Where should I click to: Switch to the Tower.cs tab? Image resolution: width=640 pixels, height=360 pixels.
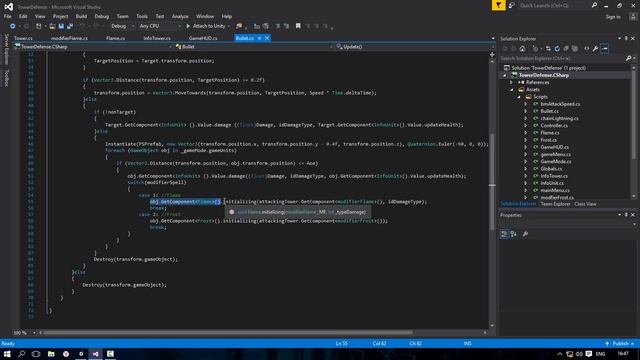click(23, 38)
